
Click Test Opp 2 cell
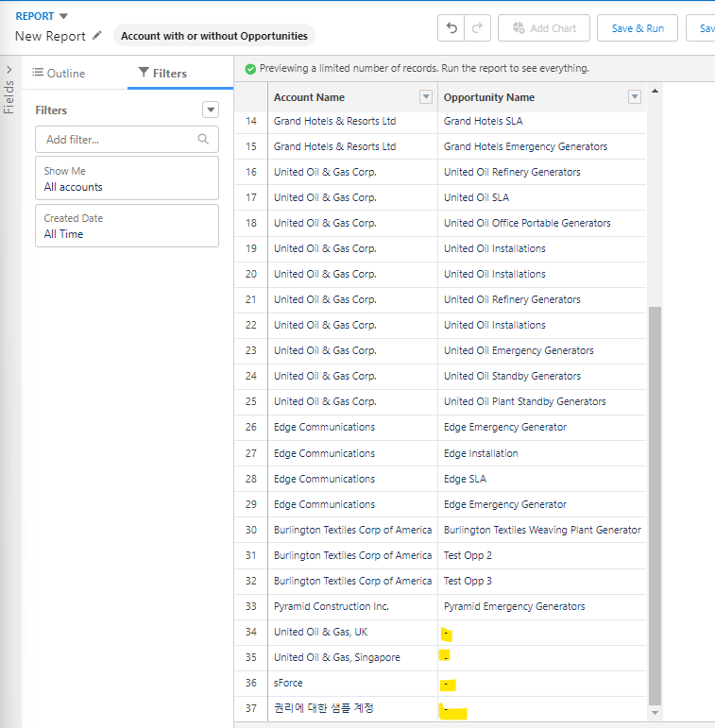pos(542,556)
